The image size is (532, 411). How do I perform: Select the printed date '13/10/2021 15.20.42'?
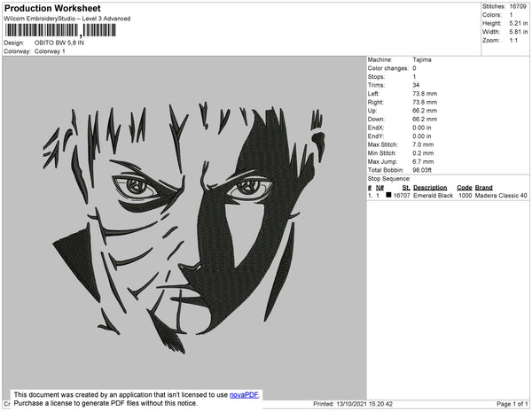point(364,404)
